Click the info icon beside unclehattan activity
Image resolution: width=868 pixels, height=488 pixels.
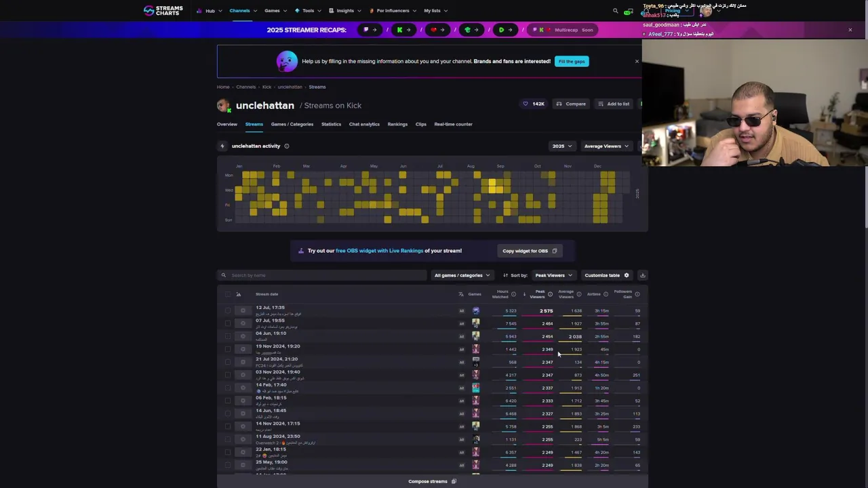pos(287,146)
